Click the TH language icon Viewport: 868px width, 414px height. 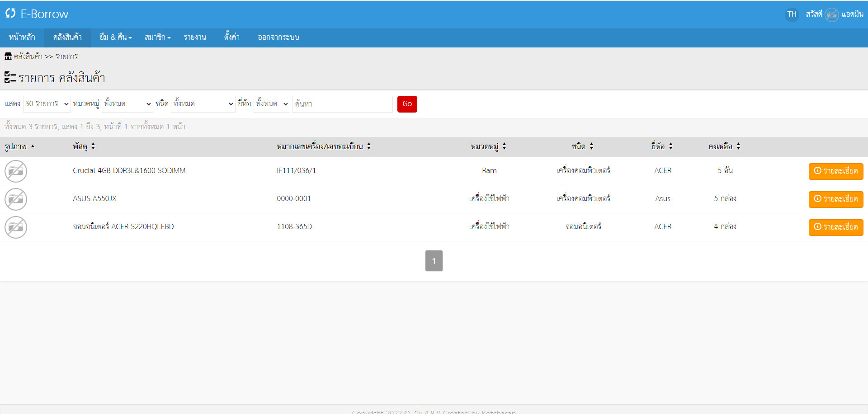click(792, 14)
